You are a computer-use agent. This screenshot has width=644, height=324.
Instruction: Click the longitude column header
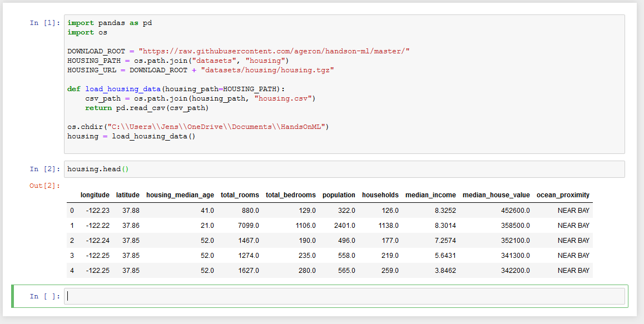(x=95, y=195)
